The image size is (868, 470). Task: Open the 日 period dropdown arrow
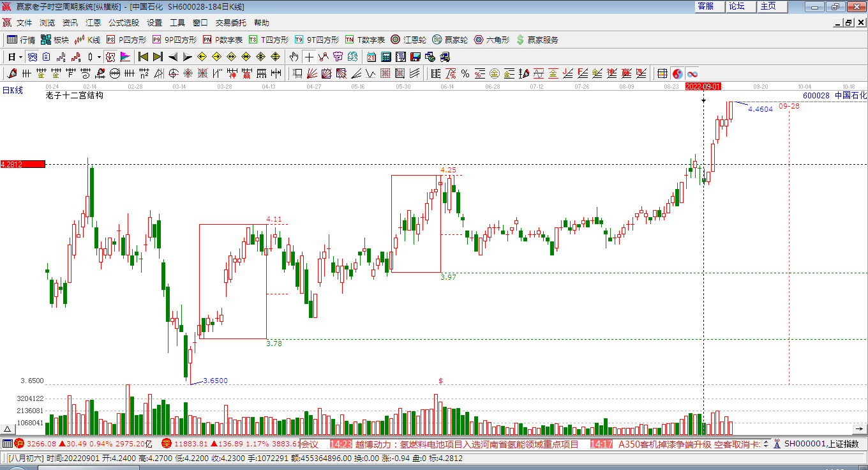[x=20, y=57]
